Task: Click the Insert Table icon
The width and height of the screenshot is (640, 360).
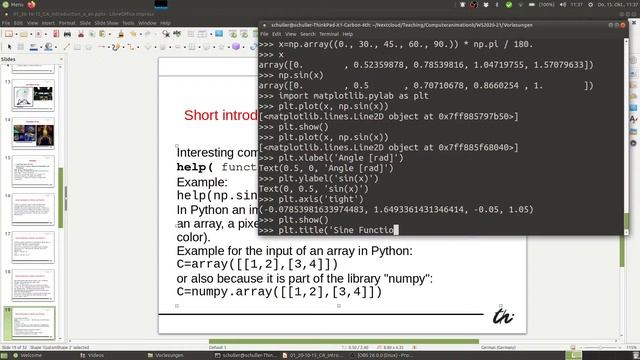Action: point(202,34)
